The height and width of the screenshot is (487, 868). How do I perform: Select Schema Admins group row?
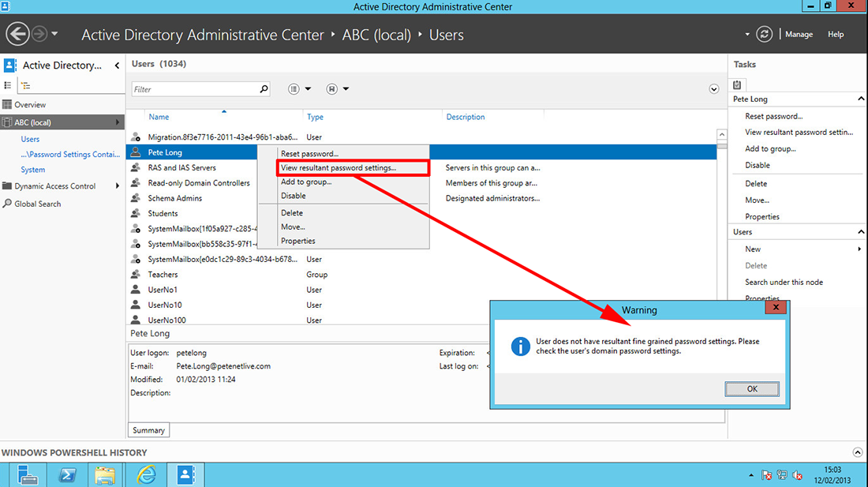(x=175, y=198)
